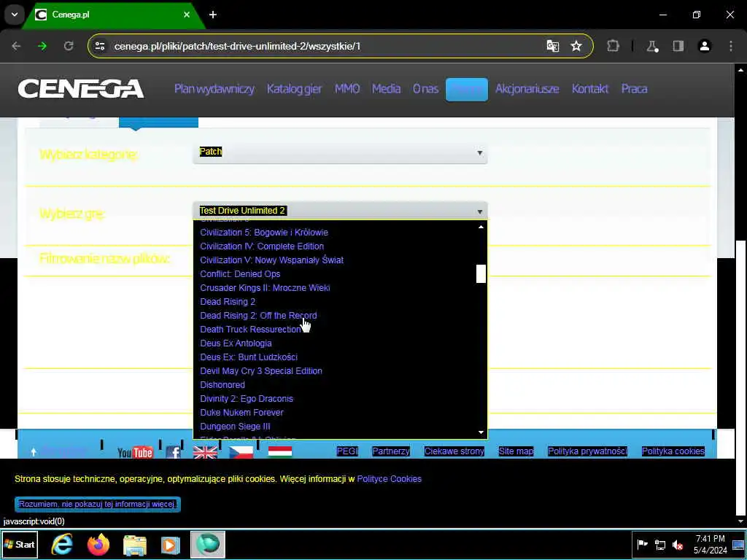Bookmark this page with star icon
This screenshot has height=560, width=747.
tap(576, 46)
